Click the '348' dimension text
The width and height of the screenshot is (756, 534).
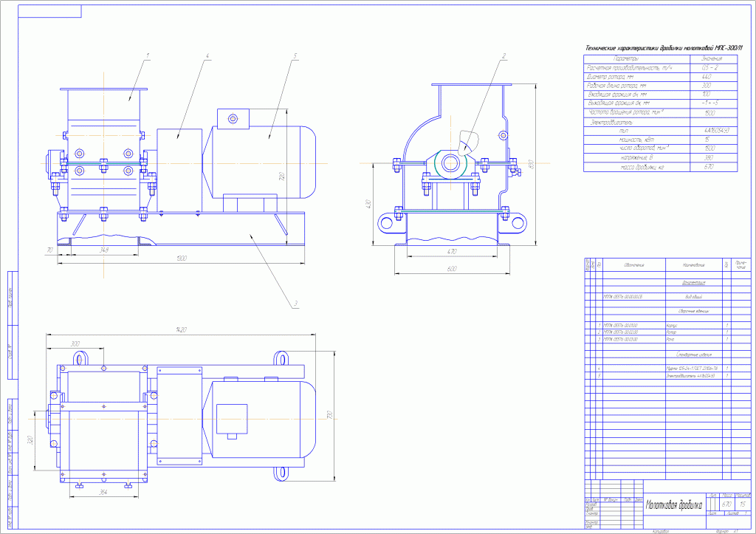pos(103,250)
